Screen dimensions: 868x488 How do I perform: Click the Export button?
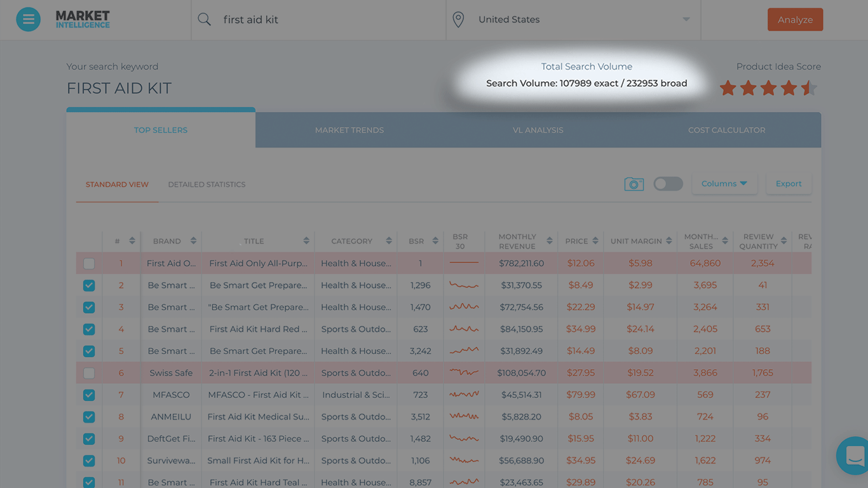pos(789,184)
